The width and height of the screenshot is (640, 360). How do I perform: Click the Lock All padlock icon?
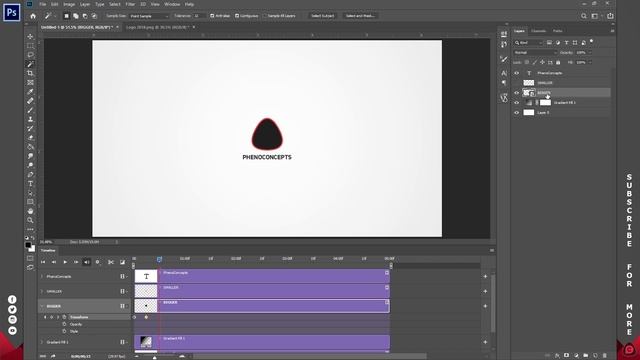558,62
